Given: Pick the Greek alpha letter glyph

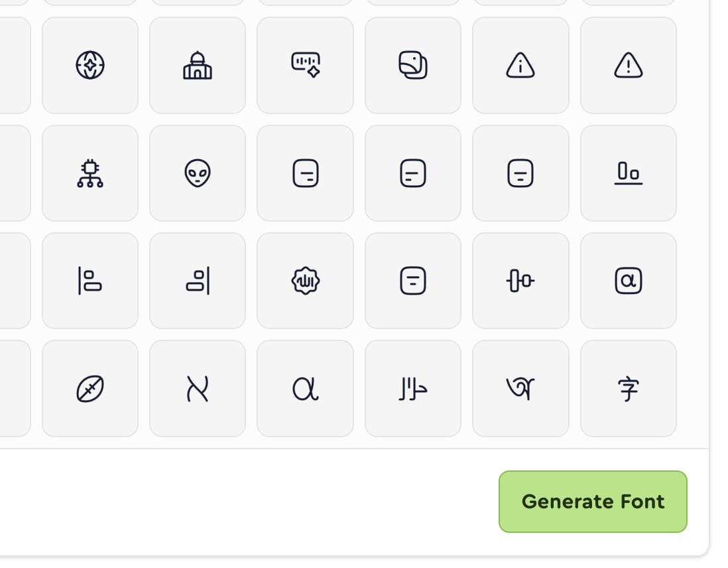Looking at the screenshot, I should pyautogui.click(x=304, y=388).
